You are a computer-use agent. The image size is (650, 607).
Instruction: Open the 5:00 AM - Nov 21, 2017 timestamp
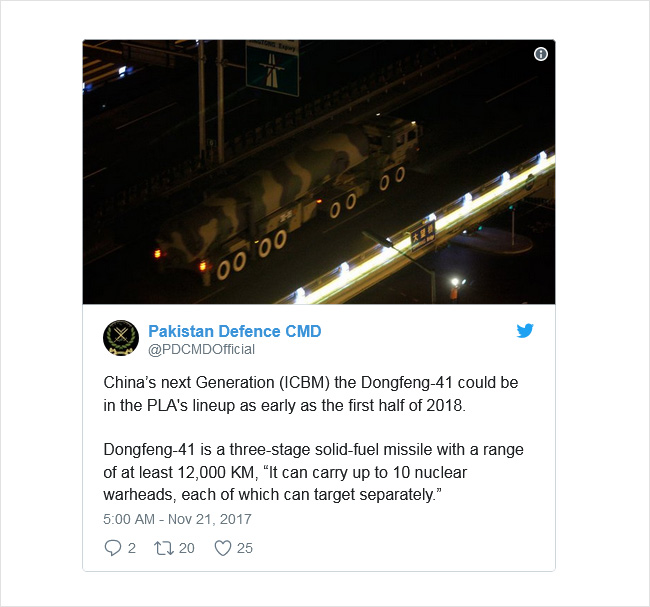click(177, 519)
